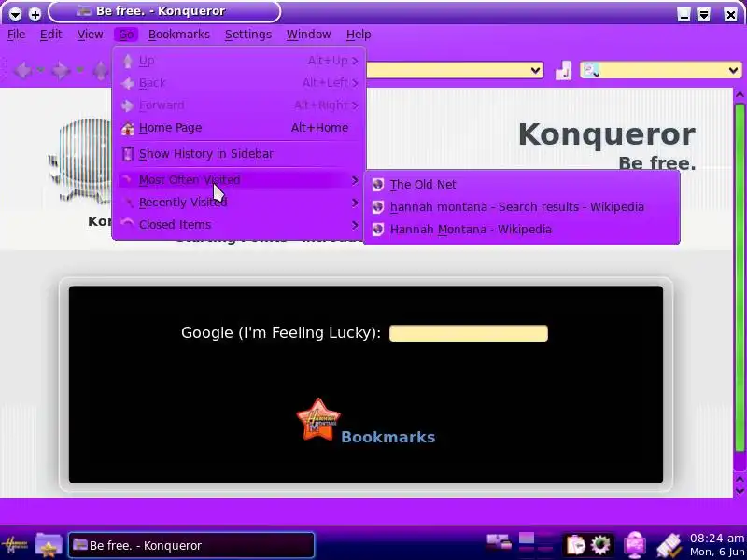Click the Go button next to location bar
The width and height of the screenshot is (747, 560).
(564, 71)
